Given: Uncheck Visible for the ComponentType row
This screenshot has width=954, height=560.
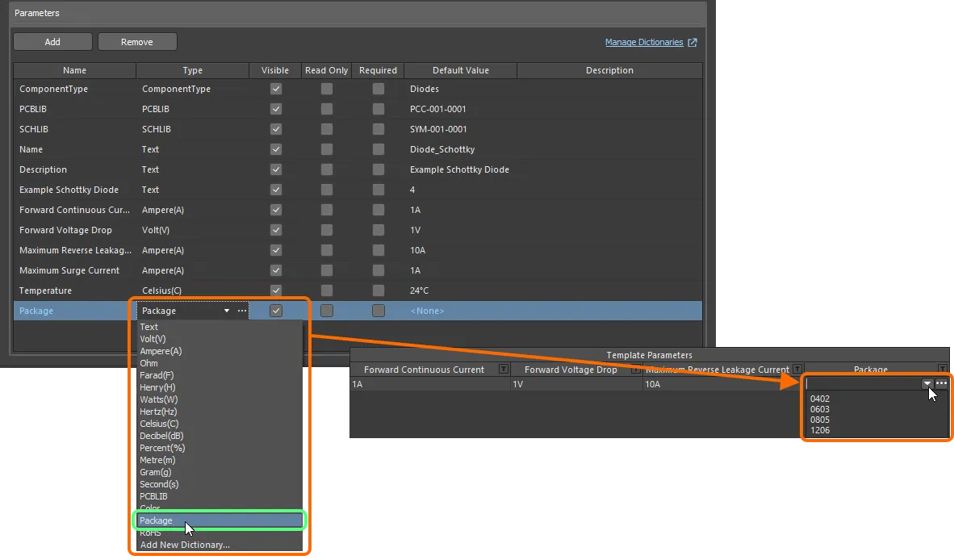Looking at the screenshot, I should pos(275,89).
